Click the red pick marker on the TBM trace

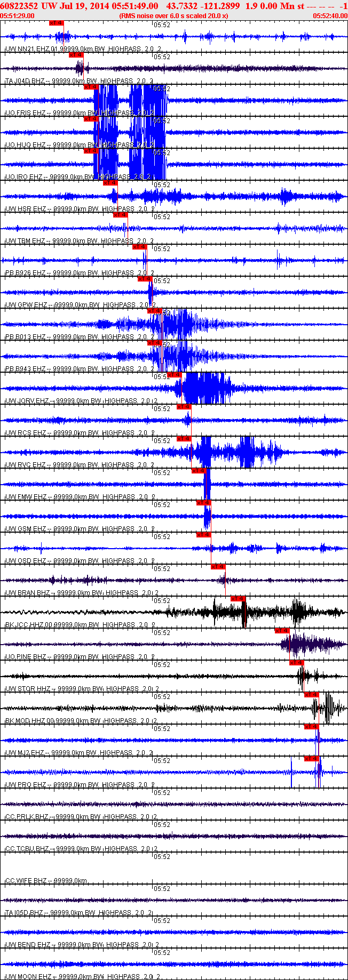[x=120, y=215]
